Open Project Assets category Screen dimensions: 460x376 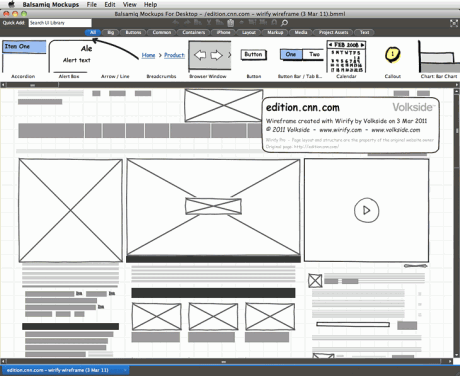333,32
